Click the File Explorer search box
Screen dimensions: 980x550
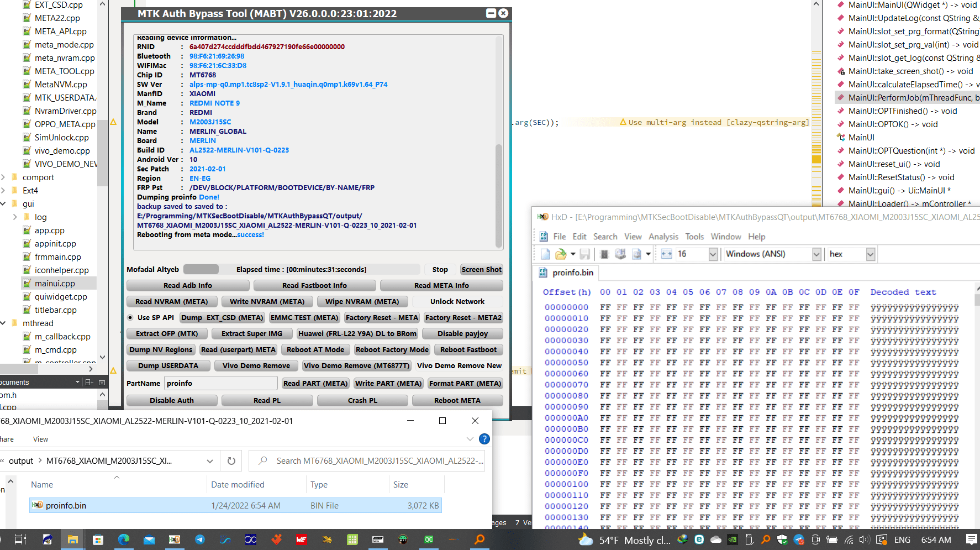tap(367, 461)
